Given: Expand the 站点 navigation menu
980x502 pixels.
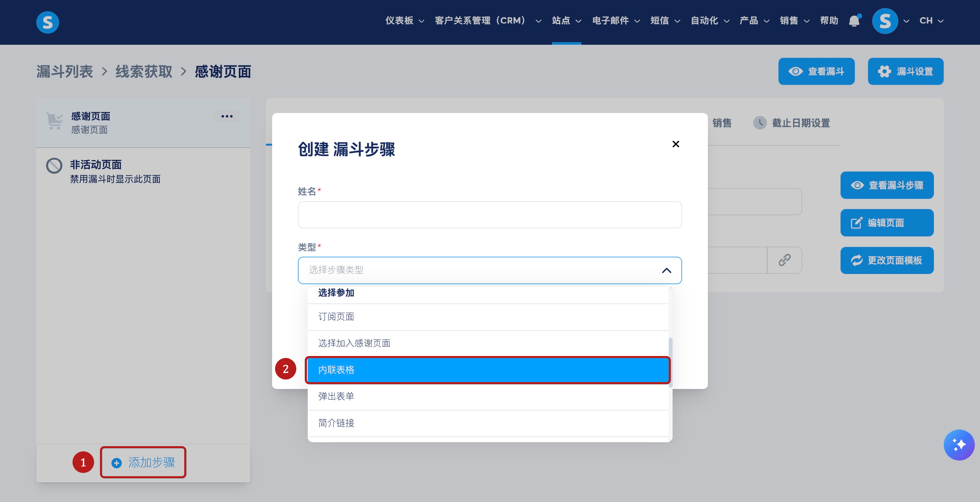Looking at the screenshot, I should [566, 21].
